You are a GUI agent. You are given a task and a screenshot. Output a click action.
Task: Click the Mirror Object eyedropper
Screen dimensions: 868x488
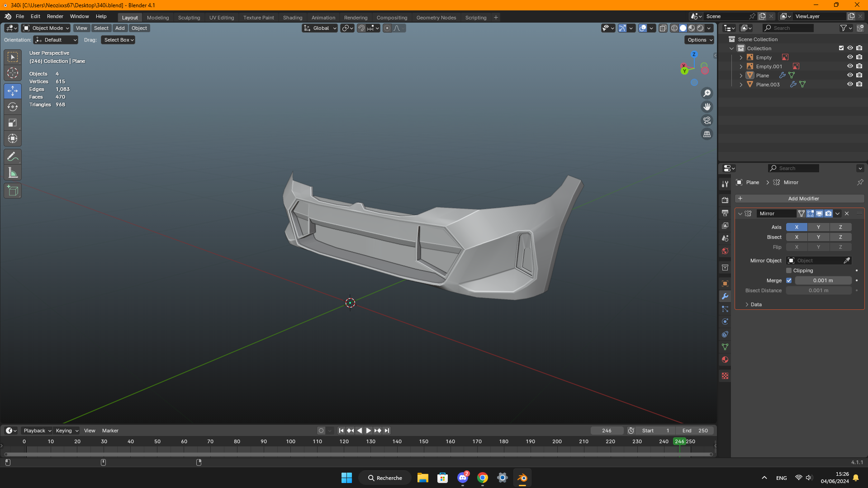click(847, 261)
